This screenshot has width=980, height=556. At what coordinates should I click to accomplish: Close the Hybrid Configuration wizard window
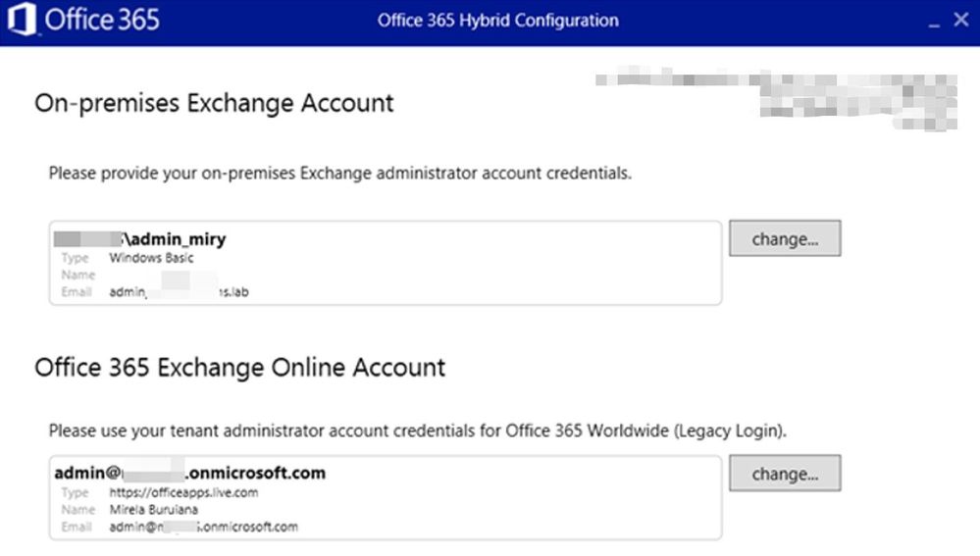coord(961,20)
